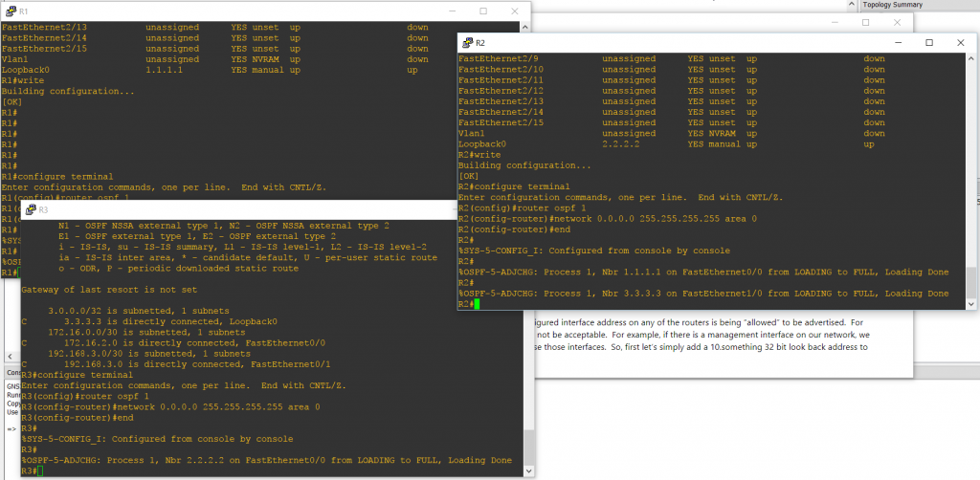The height and width of the screenshot is (480, 980).
Task: Click the R2 scrollbar thumb
Action: click(970, 283)
